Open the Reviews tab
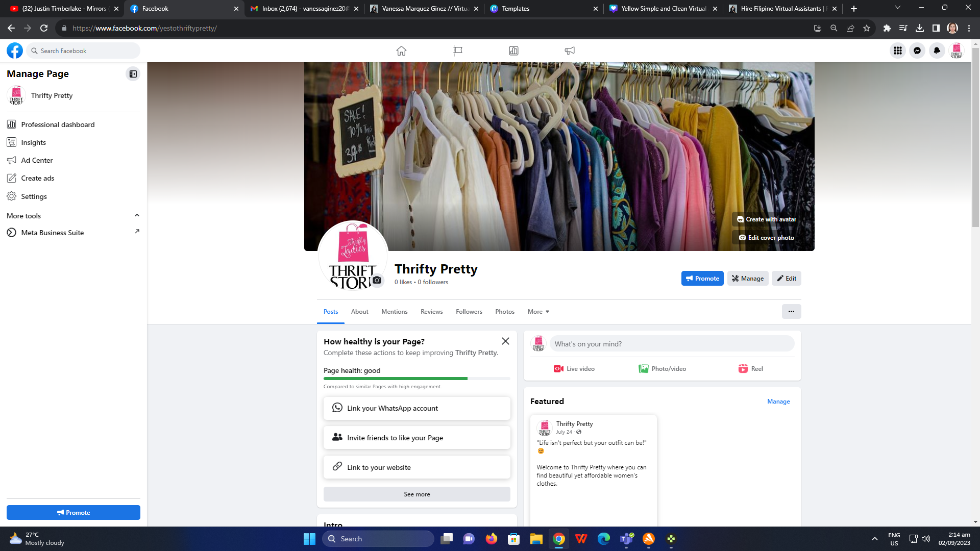The height and width of the screenshot is (551, 980). tap(431, 312)
